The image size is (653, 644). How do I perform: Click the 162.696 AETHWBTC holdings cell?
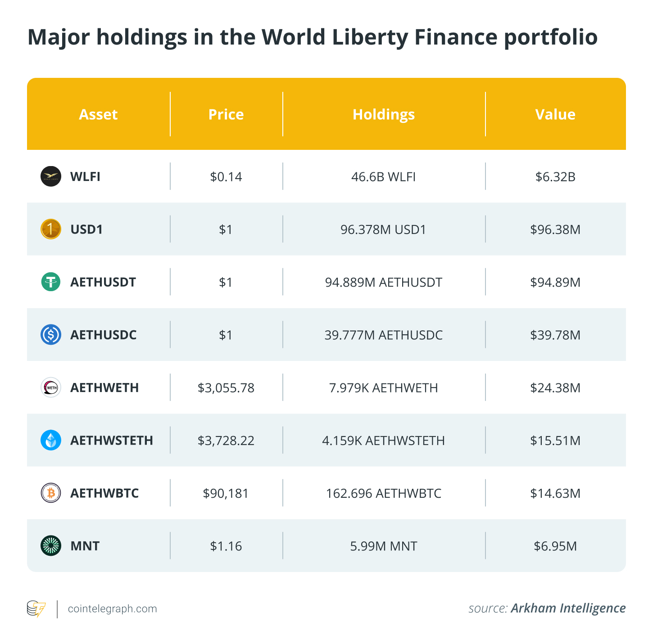click(x=384, y=494)
